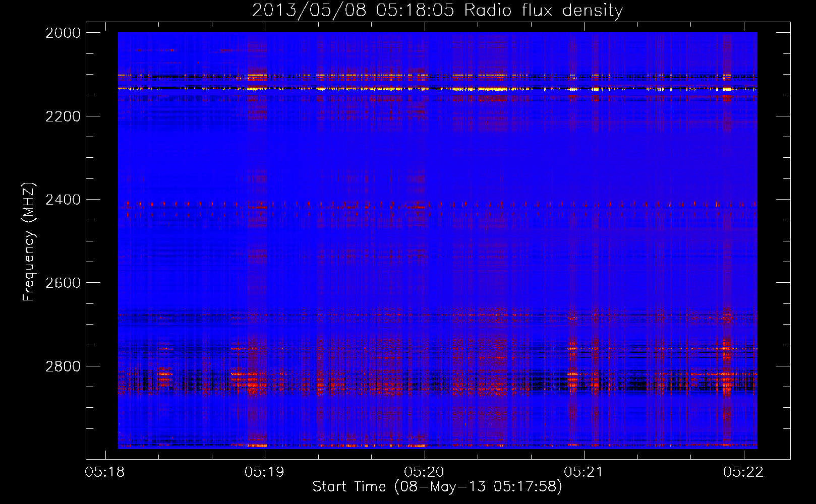Screen dimensions: 816x504
Task: Click the 'Start Time (08-May-13 05:17:58)' label
Action: [x=437, y=487]
